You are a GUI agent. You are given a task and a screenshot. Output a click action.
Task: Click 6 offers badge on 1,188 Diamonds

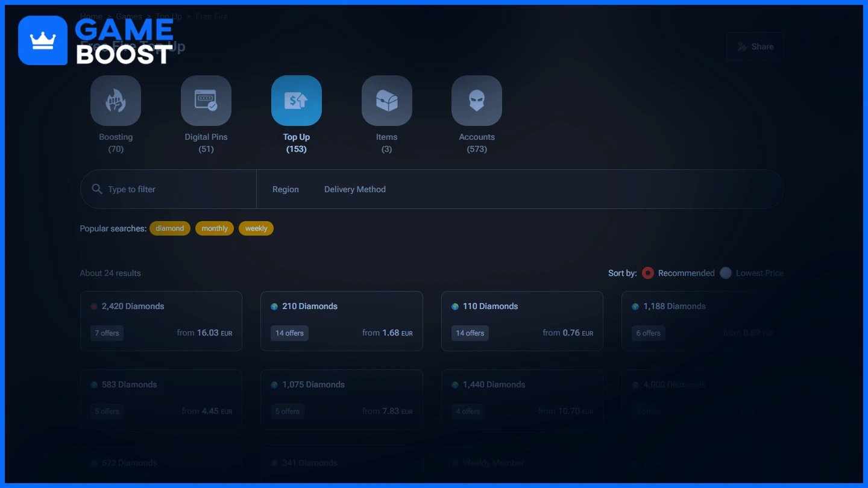click(649, 333)
